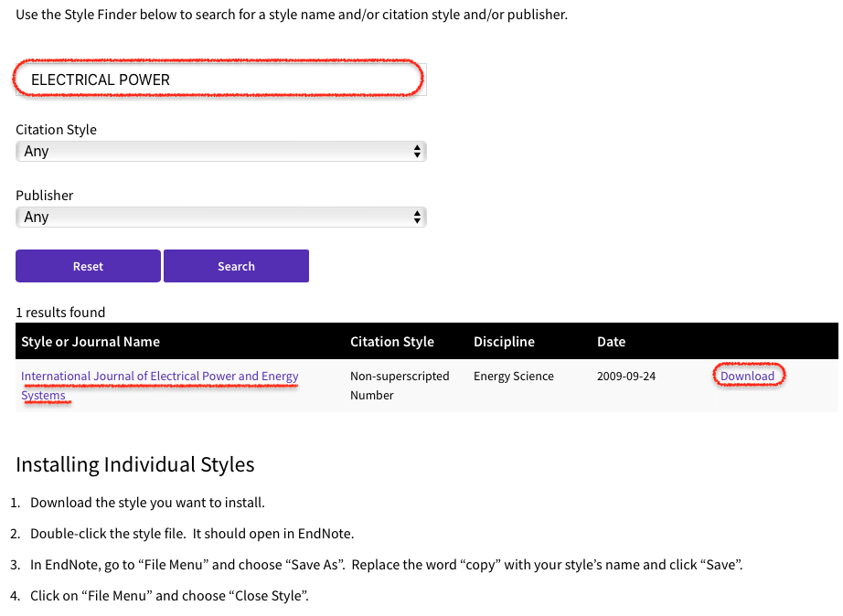Select the 'Double-click the style file' step text
Screen dimensions: 843x616
(x=192, y=534)
